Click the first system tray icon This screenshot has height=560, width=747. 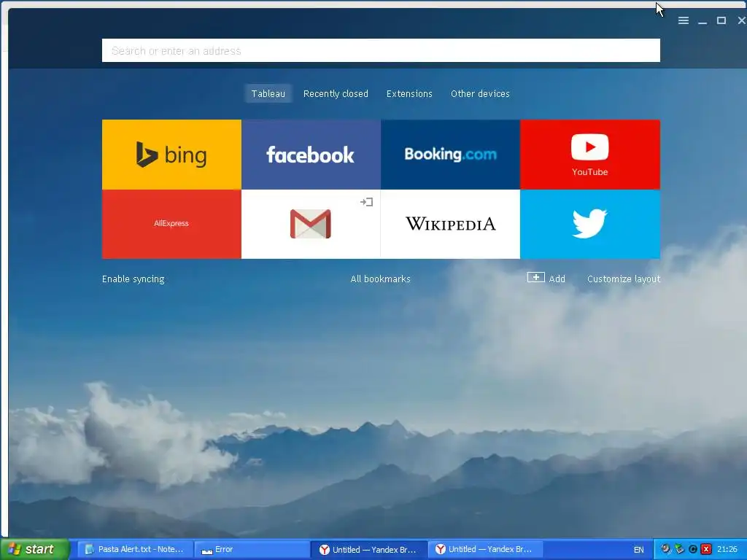coord(665,550)
